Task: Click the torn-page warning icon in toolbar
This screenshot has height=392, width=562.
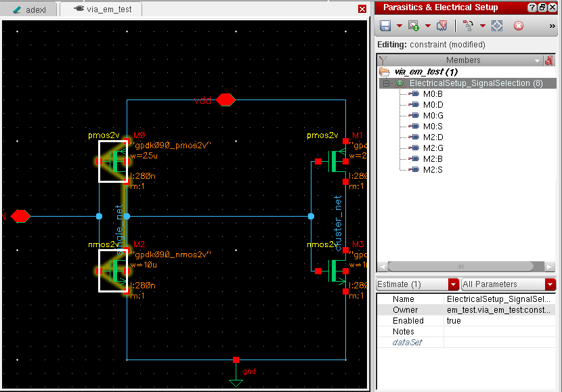Action: point(442,26)
